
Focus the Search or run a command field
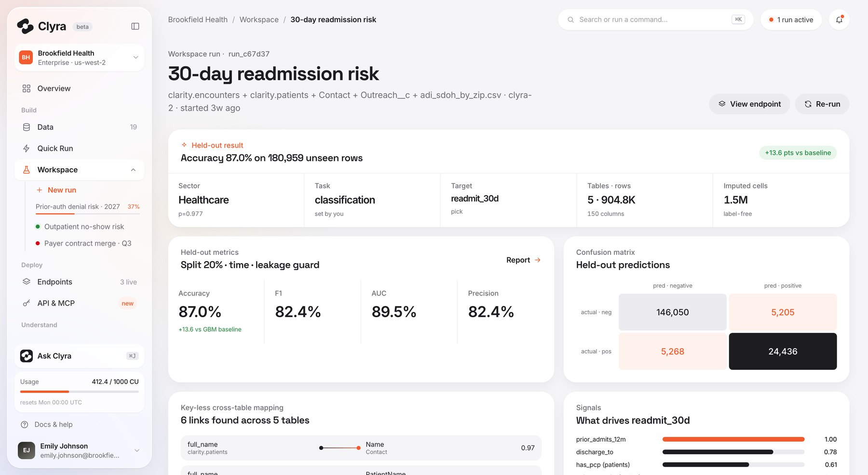[x=656, y=20]
